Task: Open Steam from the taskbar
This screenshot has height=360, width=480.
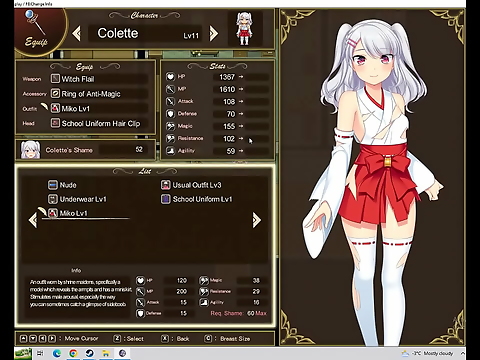Action: click(x=89, y=353)
